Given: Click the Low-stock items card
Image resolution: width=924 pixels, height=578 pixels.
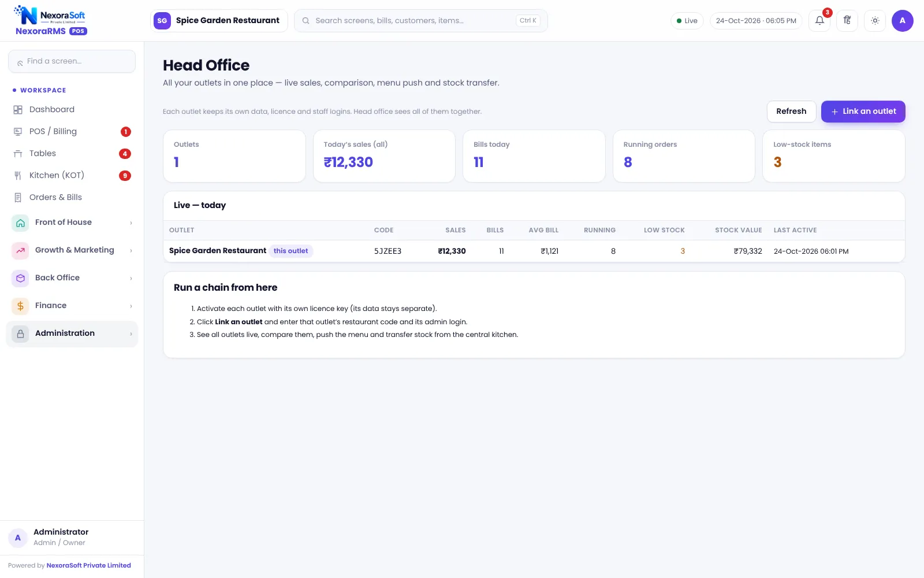Looking at the screenshot, I should click(833, 156).
